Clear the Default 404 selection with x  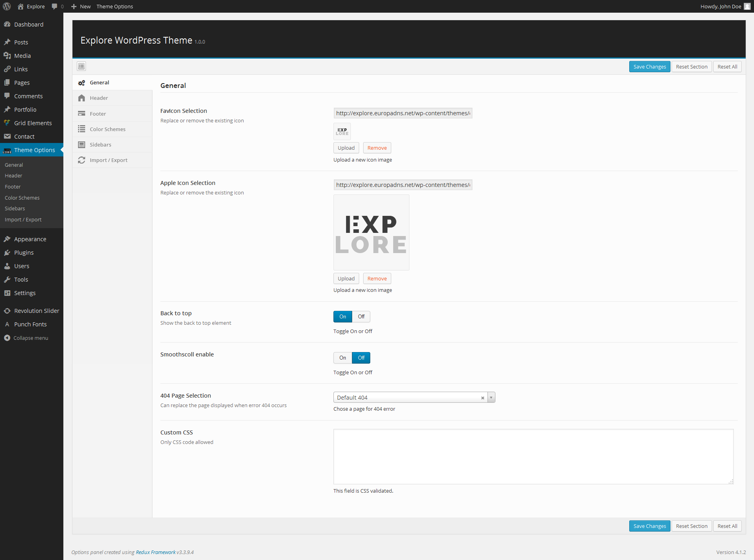click(x=483, y=398)
